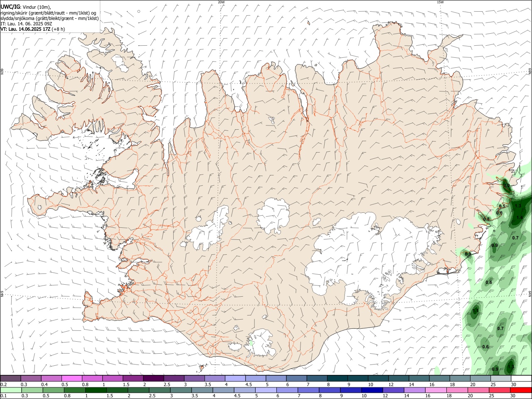Click the darkest purple 2 mm snow swatch
Image resolution: width=532 pixels, height=399 pixels.
click(x=153, y=378)
